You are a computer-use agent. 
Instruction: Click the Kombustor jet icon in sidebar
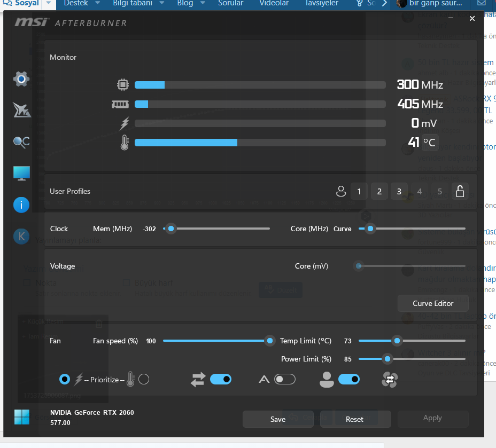[21, 109]
